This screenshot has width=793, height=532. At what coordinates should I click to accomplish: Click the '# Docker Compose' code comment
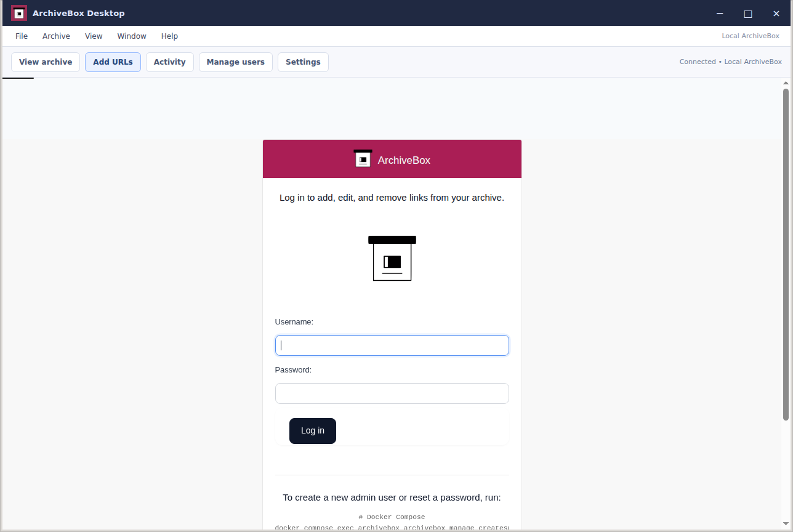click(x=392, y=517)
